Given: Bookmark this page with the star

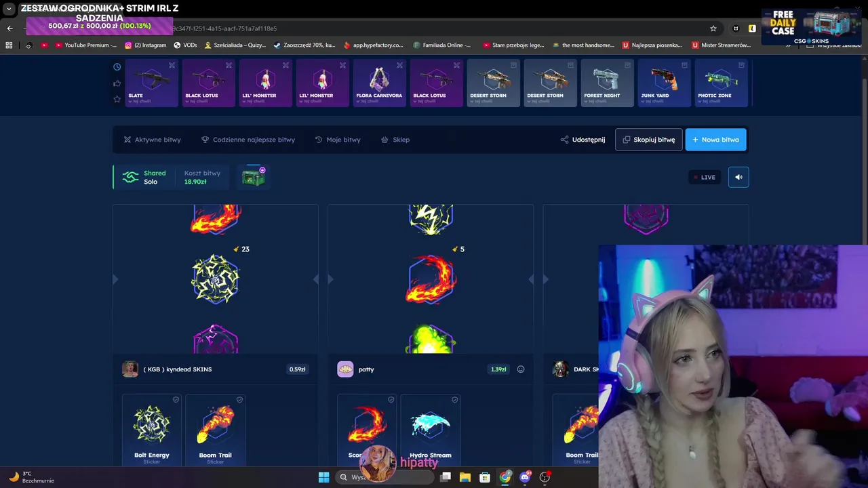Looking at the screenshot, I should 713,28.
